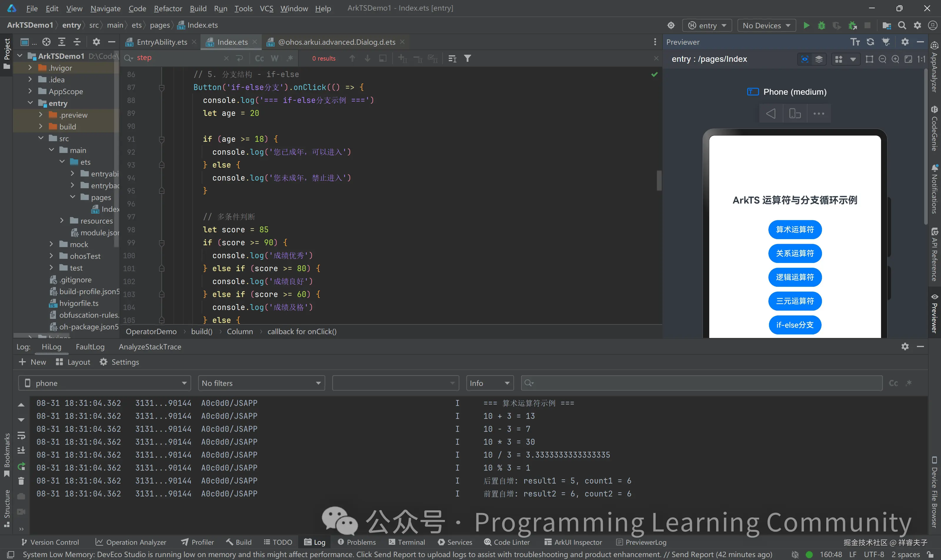This screenshot has height=560, width=941.
Task: Expand the resources folder
Action: tap(62, 221)
